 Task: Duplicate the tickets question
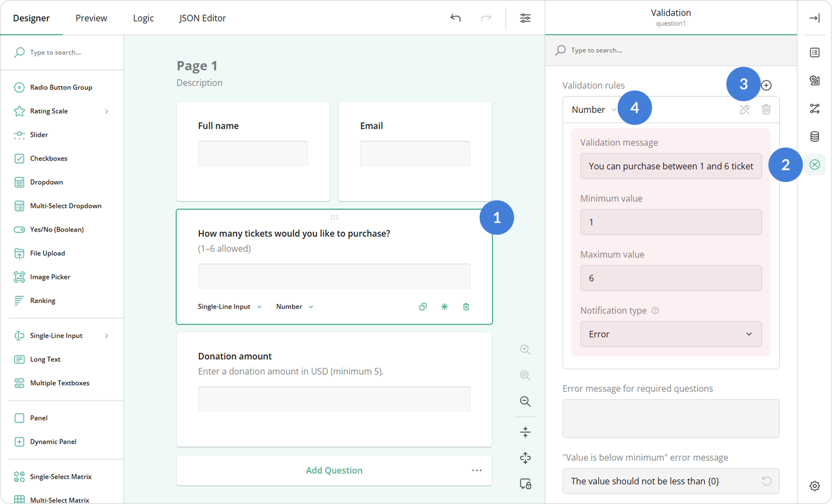tap(423, 306)
